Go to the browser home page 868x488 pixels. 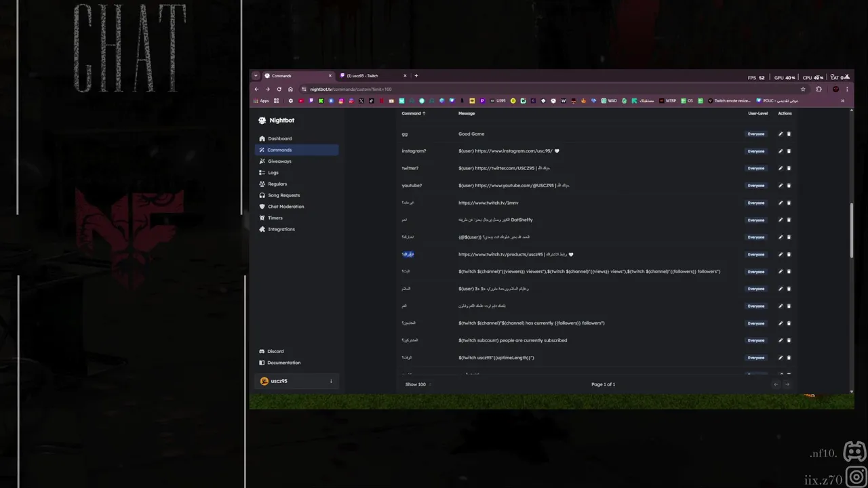click(290, 89)
